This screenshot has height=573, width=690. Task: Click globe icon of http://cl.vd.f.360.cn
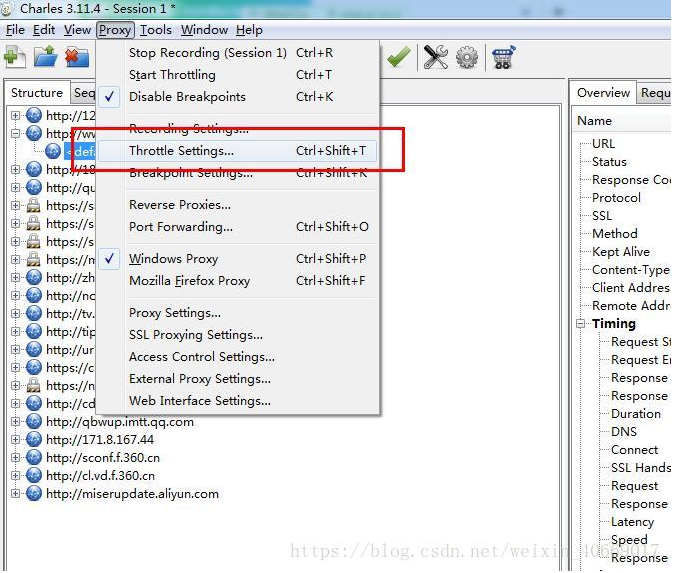pos(34,475)
